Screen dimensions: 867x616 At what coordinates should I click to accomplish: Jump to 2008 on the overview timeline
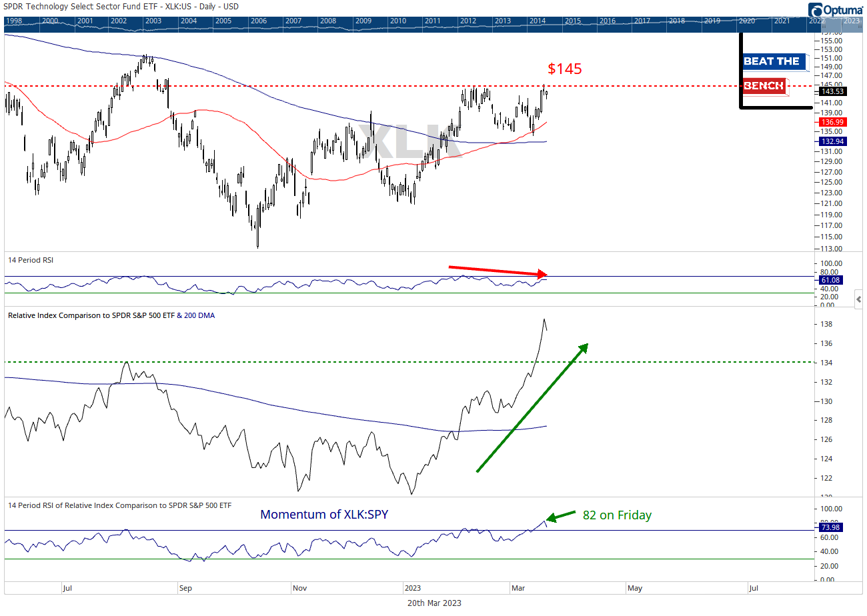[327, 21]
